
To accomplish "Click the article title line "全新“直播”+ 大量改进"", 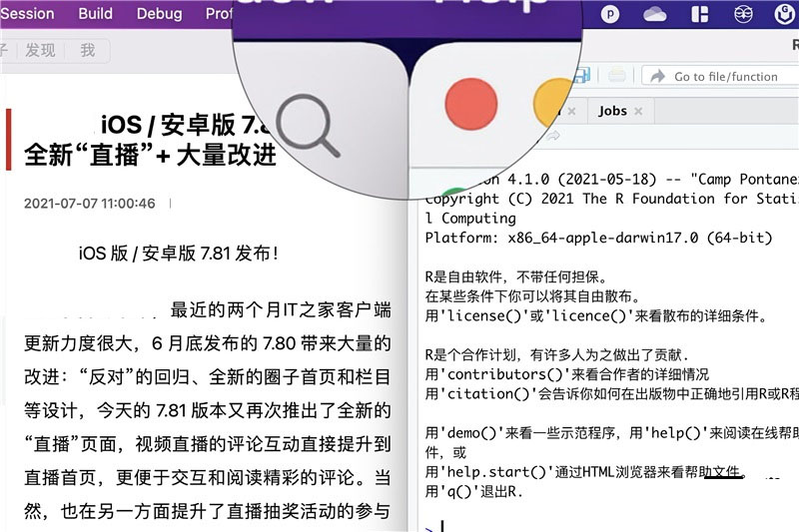I will click(151, 155).
